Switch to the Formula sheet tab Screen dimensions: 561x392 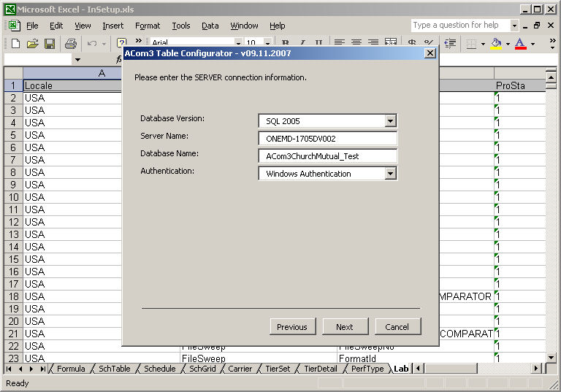pos(71,369)
